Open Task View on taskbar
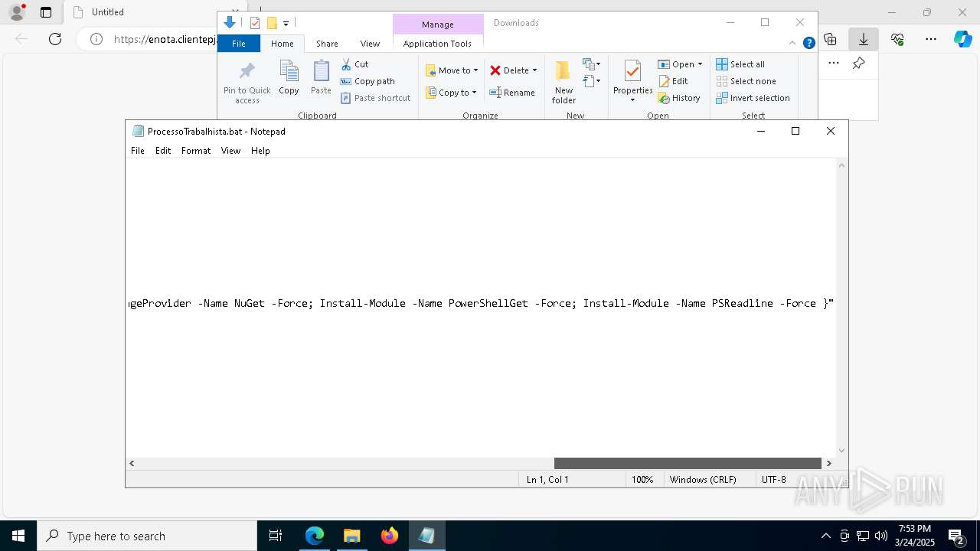The height and width of the screenshot is (551, 980). pyautogui.click(x=276, y=536)
